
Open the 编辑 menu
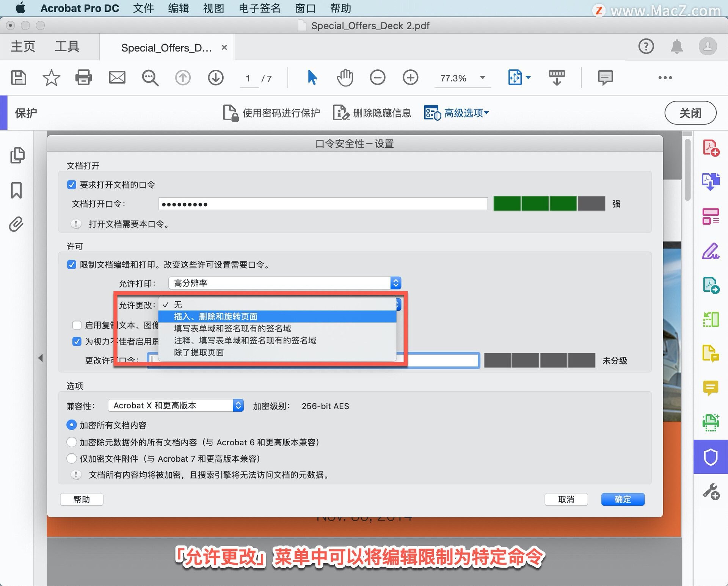[179, 8]
